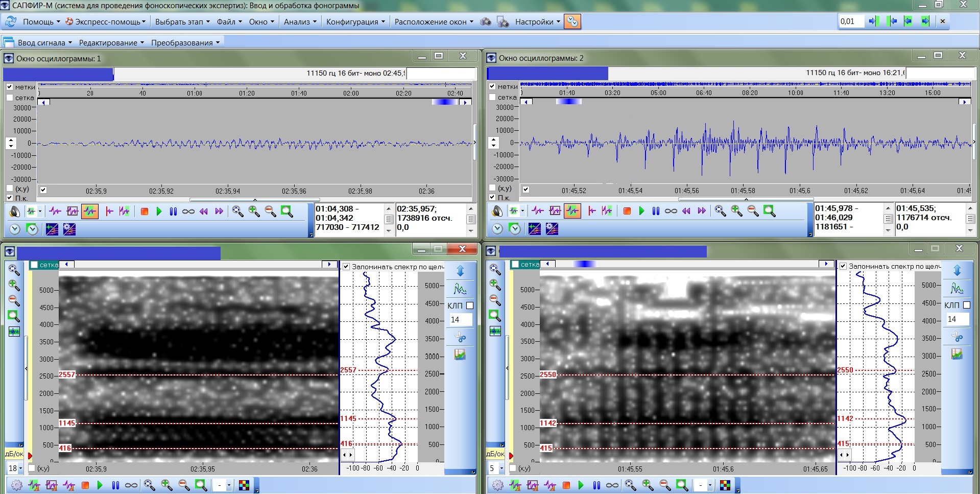Click the zoom-to-selection magnifier in oscillogram window 1

pos(286,211)
